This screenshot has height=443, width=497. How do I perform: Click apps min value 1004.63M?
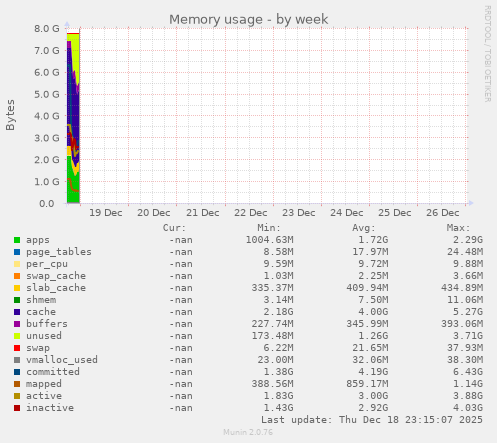tap(269, 240)
